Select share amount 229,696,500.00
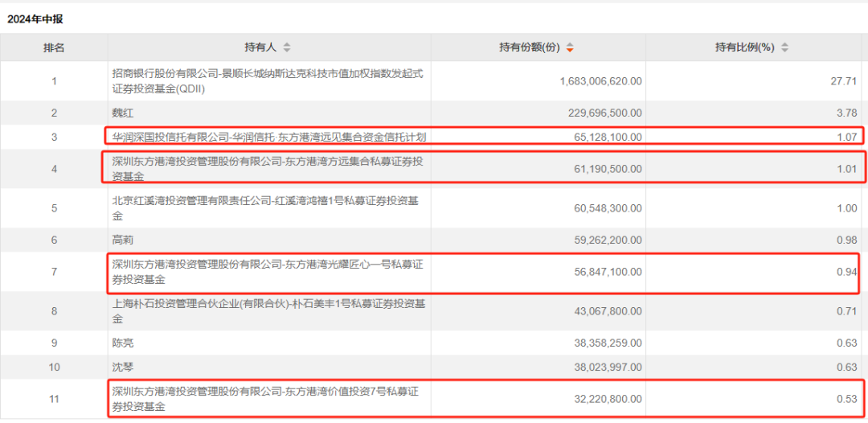The width and height of the screenshot is (868, 423). point(605,113)
